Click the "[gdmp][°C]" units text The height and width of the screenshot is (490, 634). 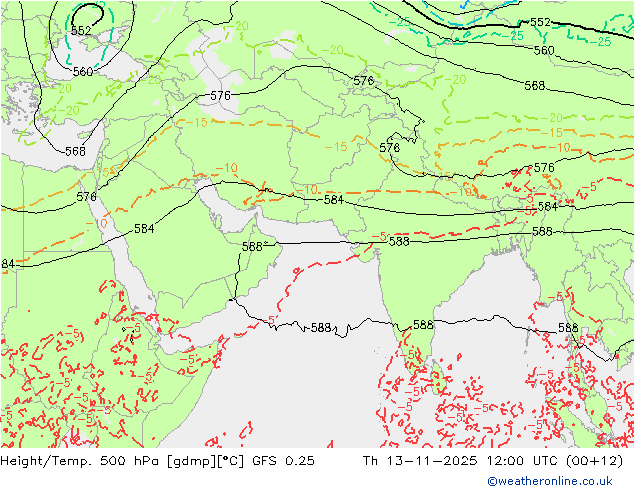pos(206,461)
